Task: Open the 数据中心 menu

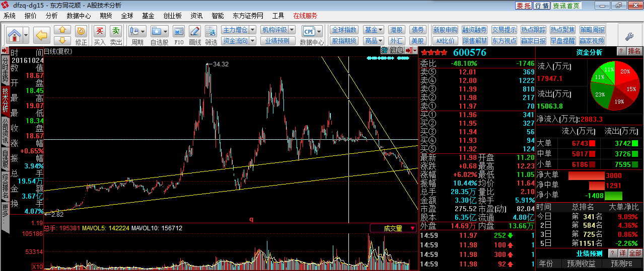Action: point(79,16)
